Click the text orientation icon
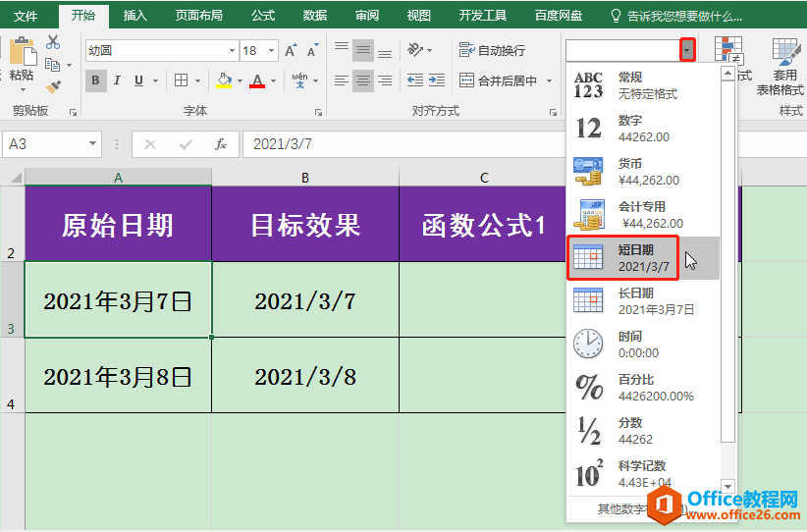 coord(415,50)
